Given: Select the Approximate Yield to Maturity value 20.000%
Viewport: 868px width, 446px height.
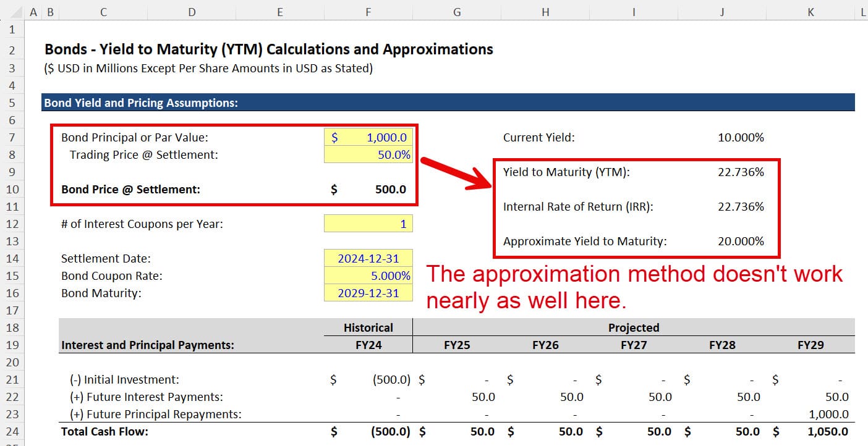Looking at the screenshot, I should (742, 241).
